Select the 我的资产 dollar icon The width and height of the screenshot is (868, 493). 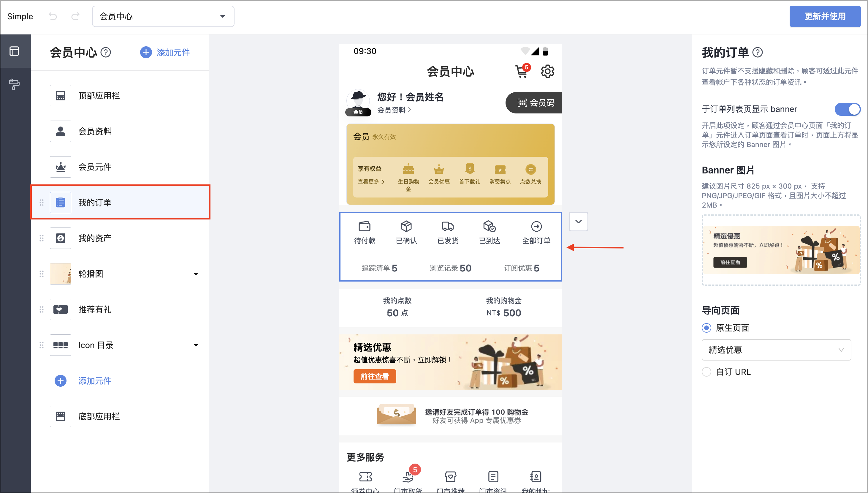[61, 238]
